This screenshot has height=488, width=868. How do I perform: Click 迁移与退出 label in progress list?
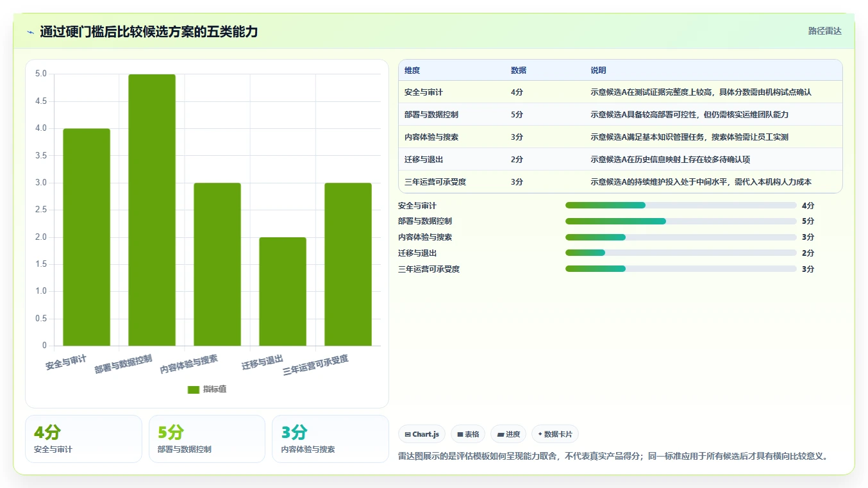[x=417, y=253]
